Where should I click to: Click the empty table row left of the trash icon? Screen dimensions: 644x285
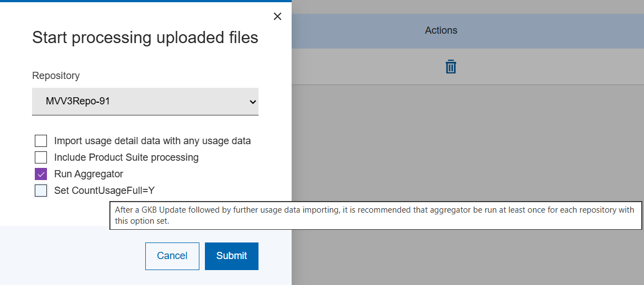click(x=359, y=67)
